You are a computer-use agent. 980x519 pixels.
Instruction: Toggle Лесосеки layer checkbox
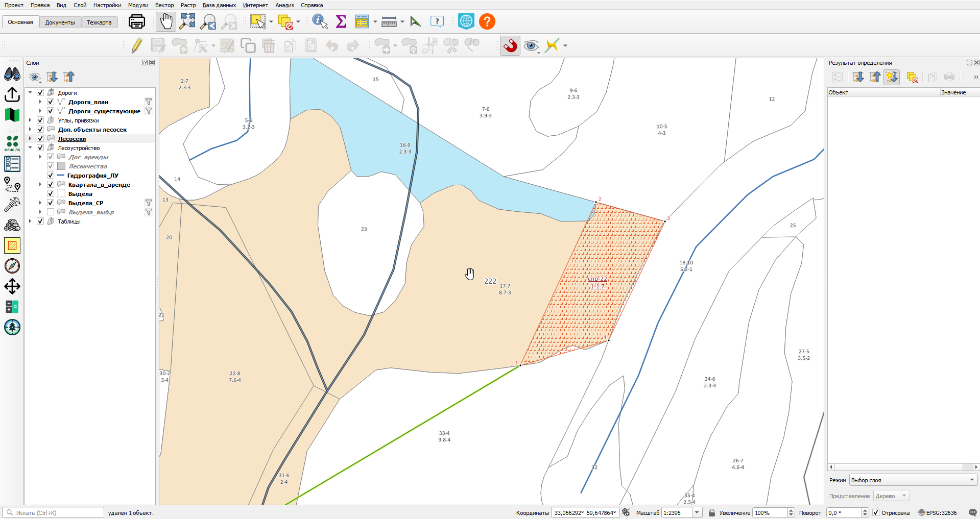tap(40, 138)
